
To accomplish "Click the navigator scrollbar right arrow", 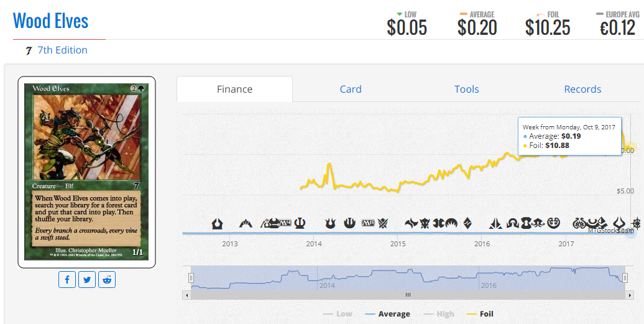I will (630, 295).
